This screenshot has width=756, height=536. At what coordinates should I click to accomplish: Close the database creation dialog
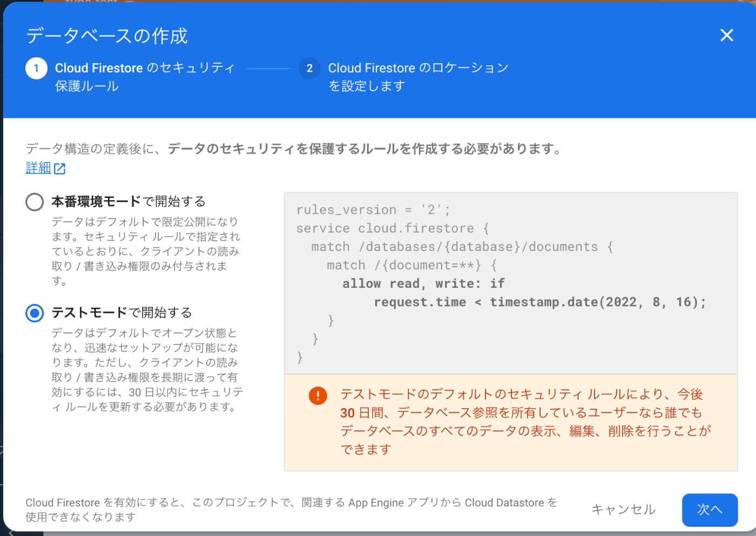tap(727, 35)
